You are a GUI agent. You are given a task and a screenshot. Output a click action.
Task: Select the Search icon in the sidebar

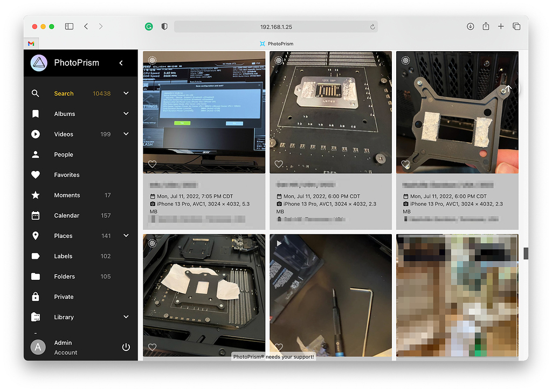click(35, 93)
